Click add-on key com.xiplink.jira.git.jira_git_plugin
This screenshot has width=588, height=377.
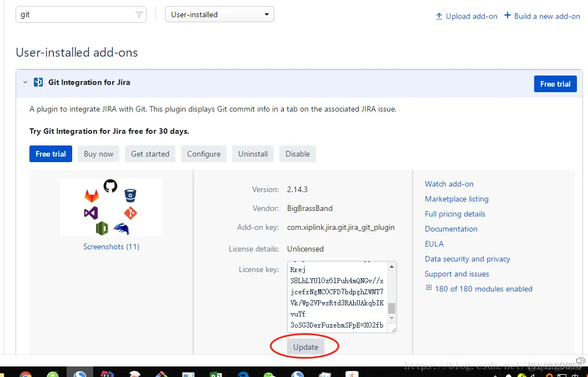click(x=341, y=227)
